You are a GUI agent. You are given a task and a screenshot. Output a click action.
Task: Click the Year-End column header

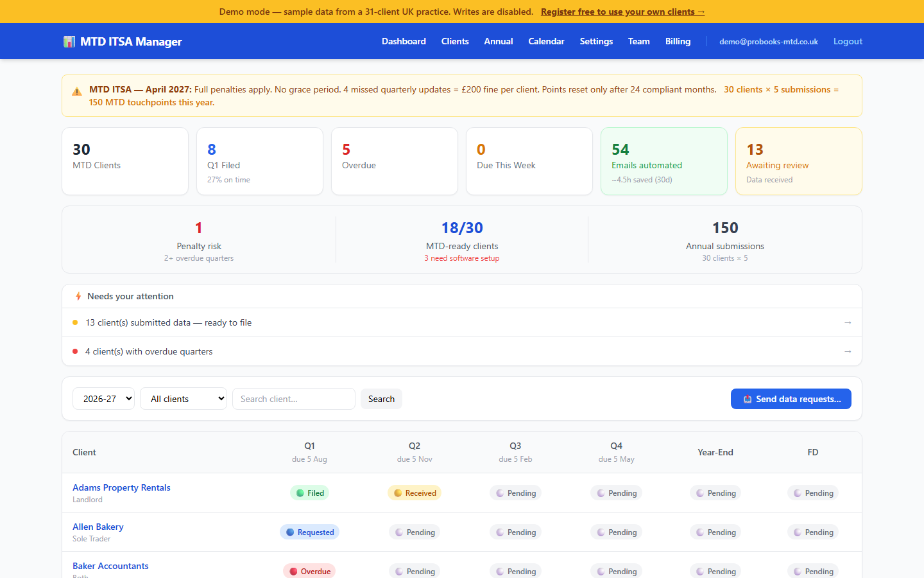coord(715,452)
